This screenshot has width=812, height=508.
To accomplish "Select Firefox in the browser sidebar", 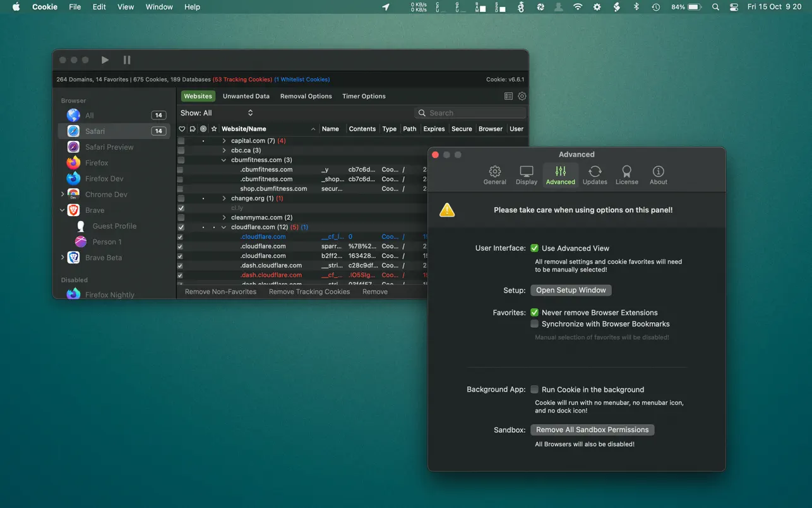I will [97, 163].
